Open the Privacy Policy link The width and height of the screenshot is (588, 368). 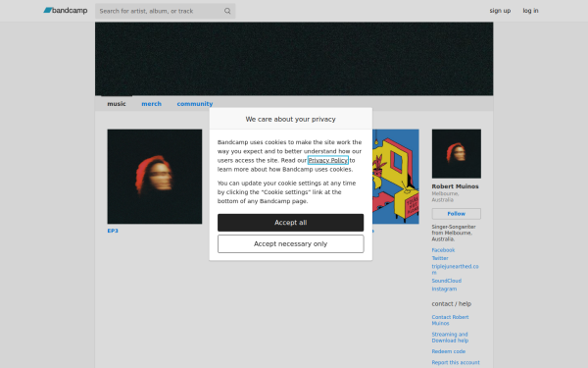click(328, 160)
